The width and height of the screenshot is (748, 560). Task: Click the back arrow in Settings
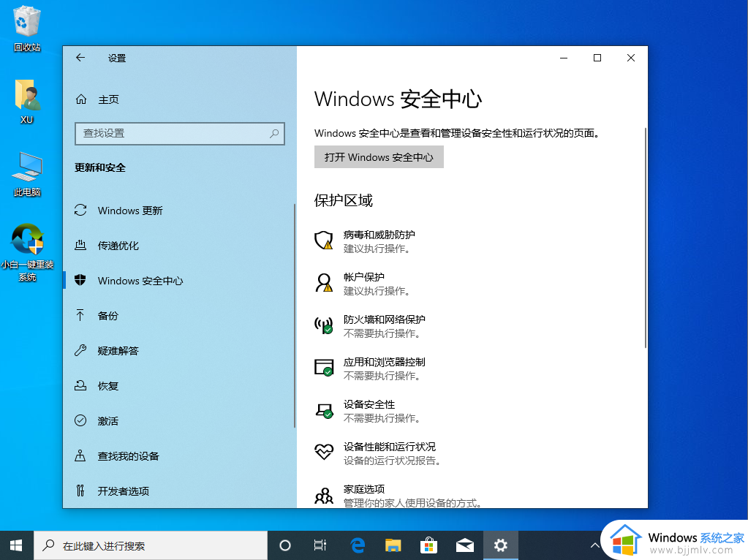point(80,58)
